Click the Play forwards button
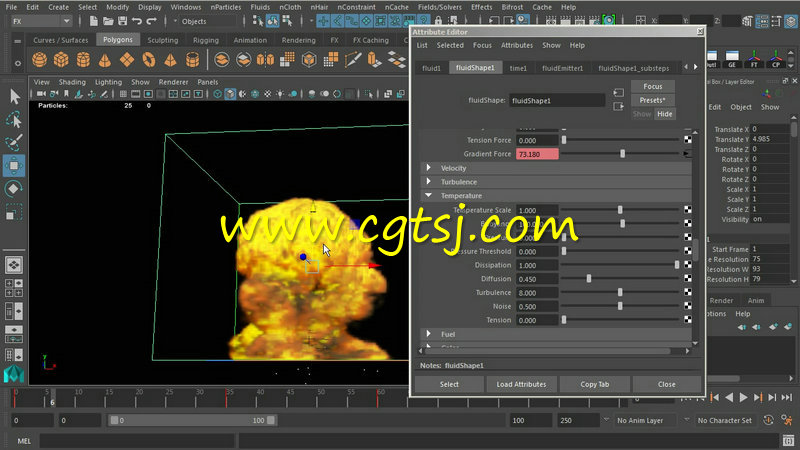800x450 pixels. tap(743, 397)
